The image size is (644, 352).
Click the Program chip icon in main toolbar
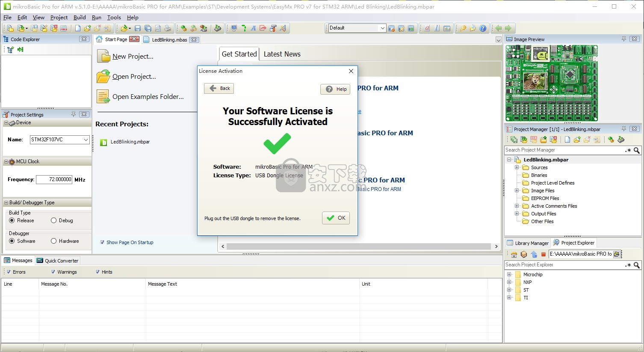click(218, 28)
